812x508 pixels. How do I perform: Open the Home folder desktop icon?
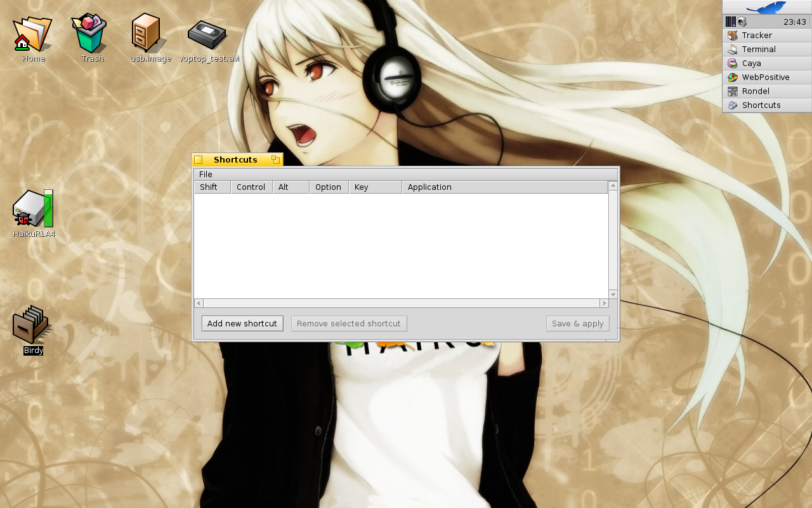coord(32,36)
